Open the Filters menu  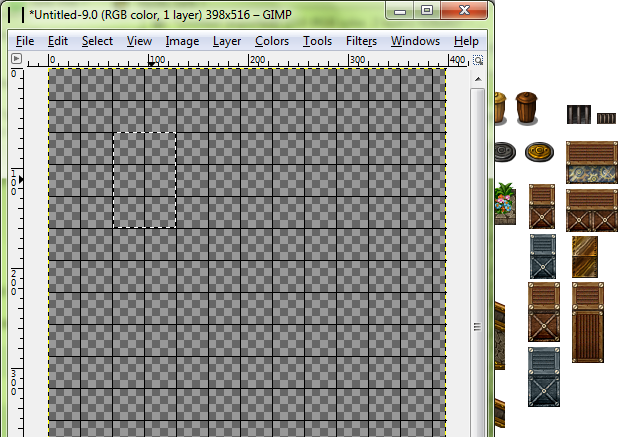point(361,41)
